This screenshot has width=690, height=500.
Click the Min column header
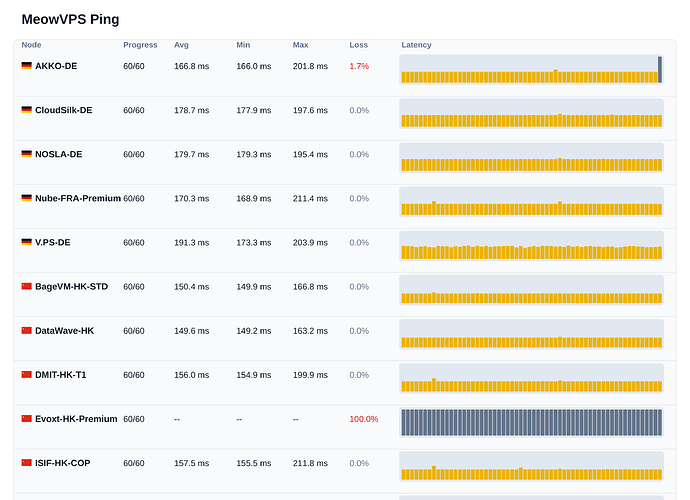click(x=243, y=45)
